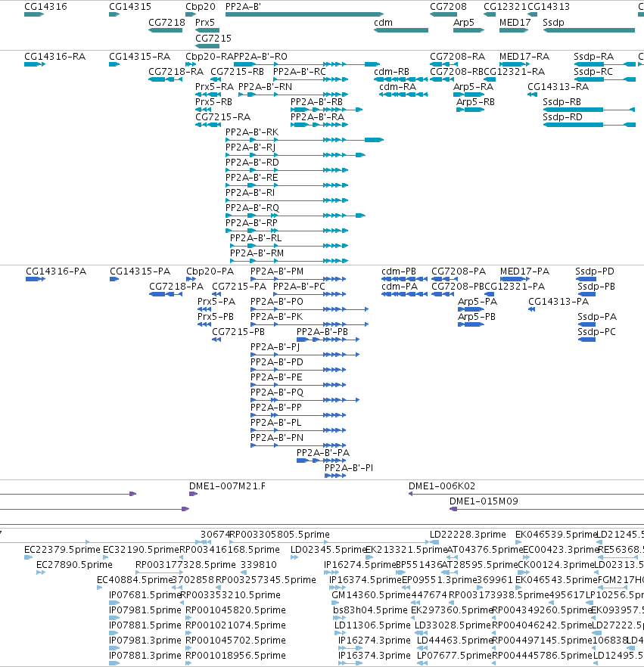Select transcript PP2A-B'-RN
Screen dimensions: 644x667
pyautogui.click(x=265, y=87)
